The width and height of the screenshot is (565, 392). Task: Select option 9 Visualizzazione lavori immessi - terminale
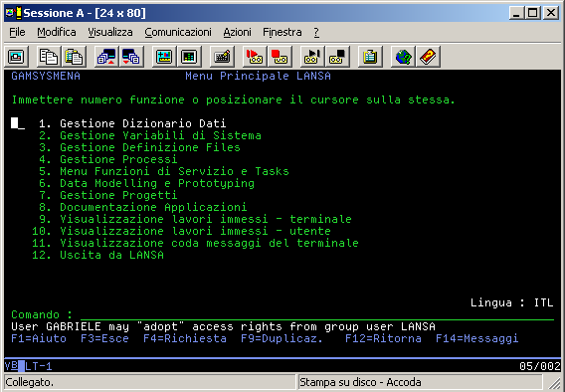(x=195, y=219)
